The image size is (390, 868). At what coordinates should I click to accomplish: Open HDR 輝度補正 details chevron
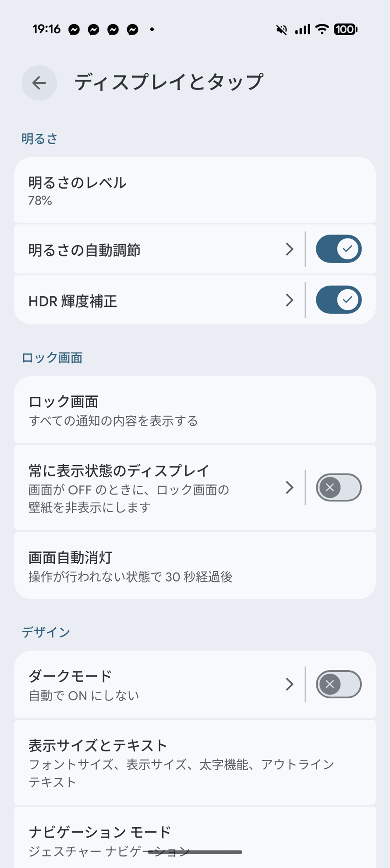[x=289, y=300]
